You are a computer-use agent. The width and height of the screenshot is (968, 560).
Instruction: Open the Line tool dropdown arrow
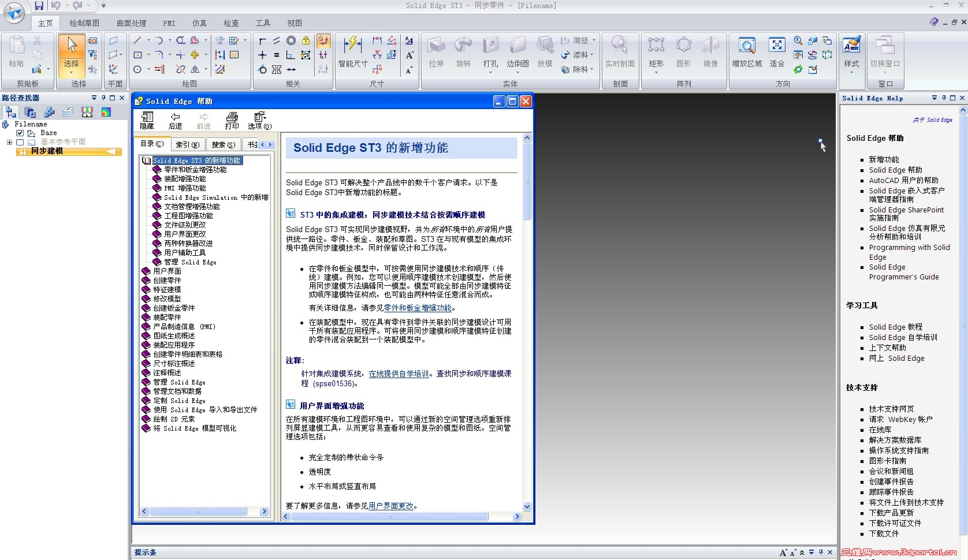[x=148, y=40]
